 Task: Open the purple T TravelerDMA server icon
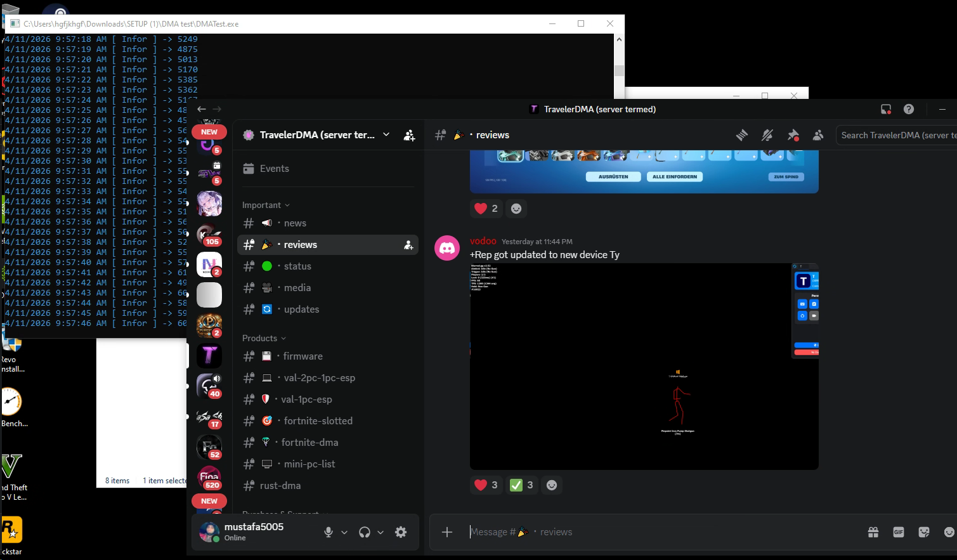tap(209, 356)
